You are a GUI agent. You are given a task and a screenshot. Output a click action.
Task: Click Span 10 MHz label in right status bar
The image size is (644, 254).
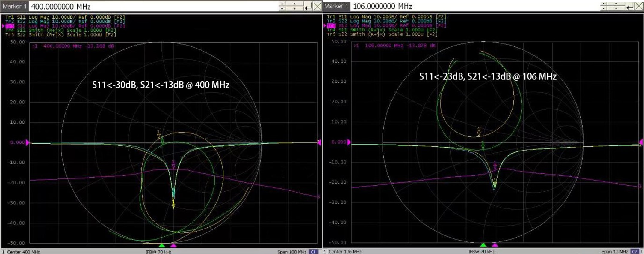point(614,251)
